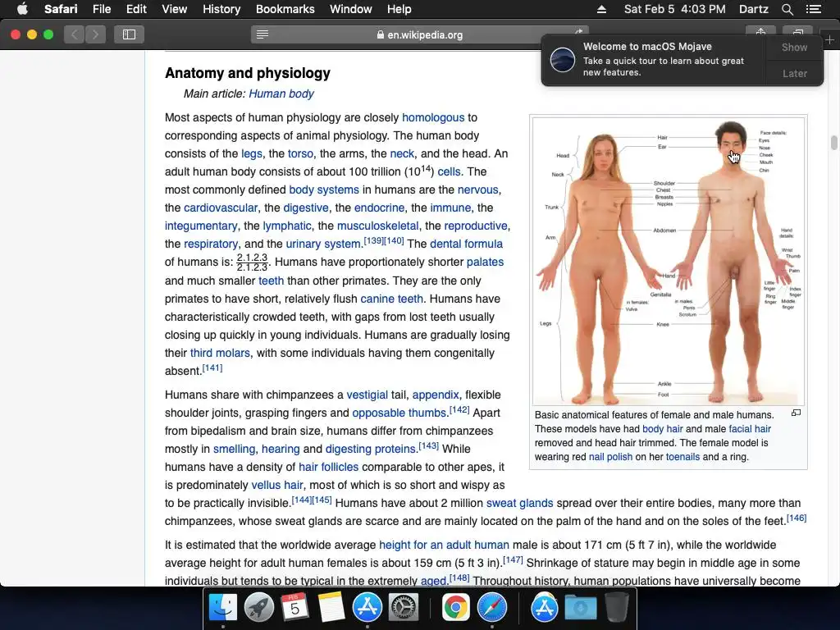Click the page's vertical scrollbar thumb
Image resolution: width=840 pixels, height=630 pixels.
833,143
